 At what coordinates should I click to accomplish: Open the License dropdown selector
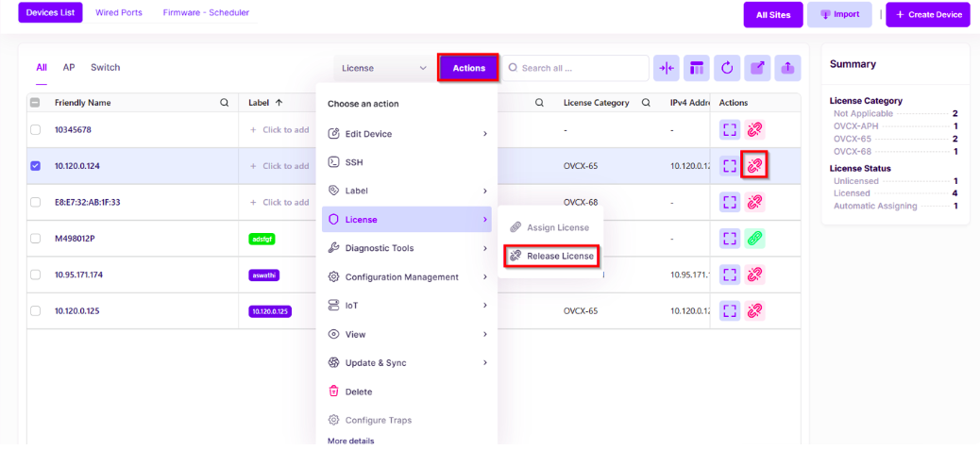[x=384, y=68]
